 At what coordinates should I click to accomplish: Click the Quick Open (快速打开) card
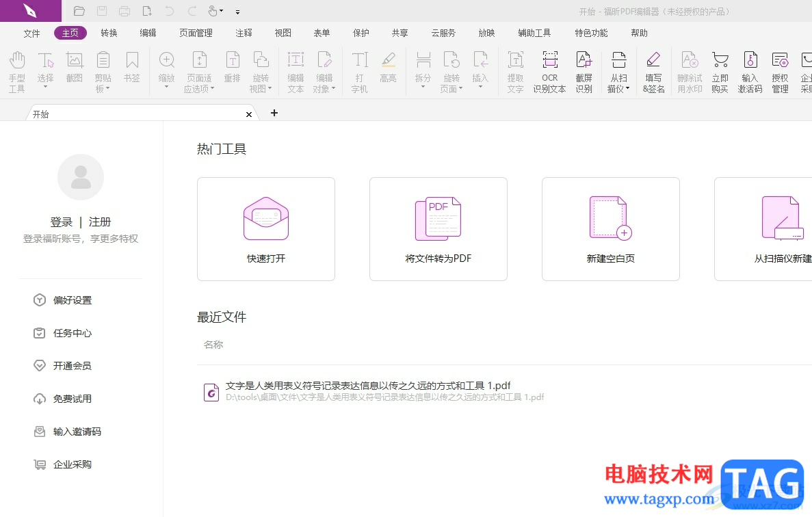266,229
